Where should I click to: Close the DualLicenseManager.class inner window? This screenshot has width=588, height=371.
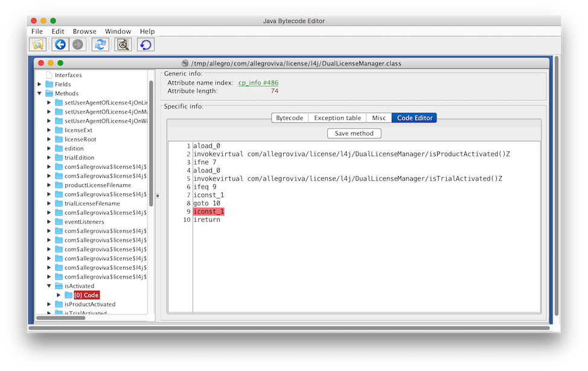tap(41, 63)
